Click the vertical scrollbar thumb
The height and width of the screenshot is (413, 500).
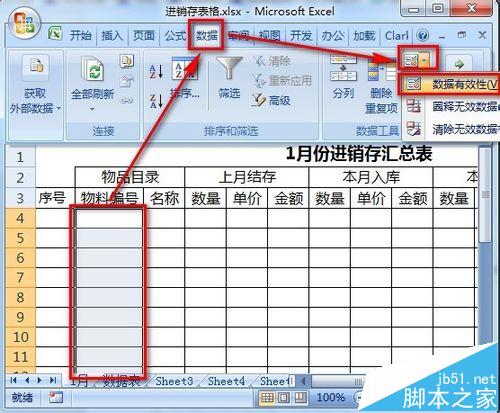(485, 195)
